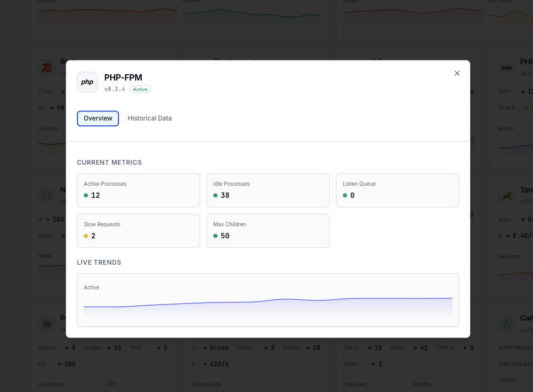Click the Node.js service icon
The image size is (533, 392).
click(47, 195)
